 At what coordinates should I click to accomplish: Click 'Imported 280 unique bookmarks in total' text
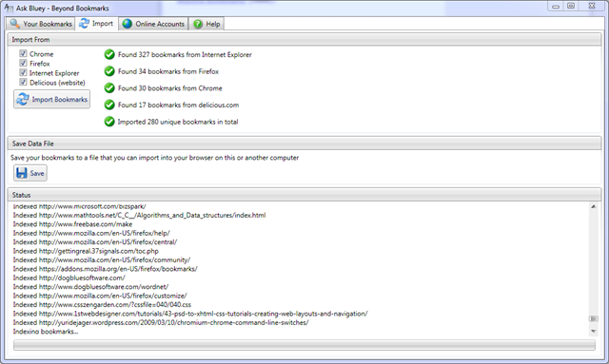click(178, 122)
